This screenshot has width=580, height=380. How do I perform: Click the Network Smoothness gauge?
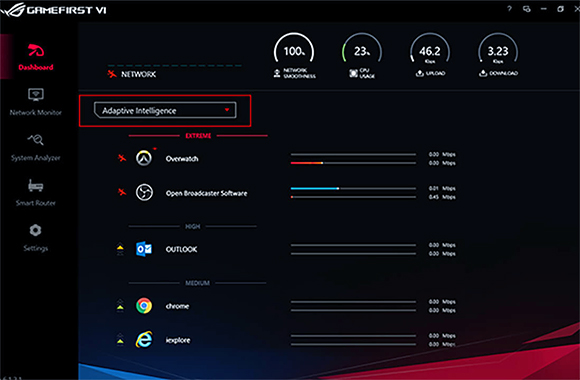tap(294, 56)
